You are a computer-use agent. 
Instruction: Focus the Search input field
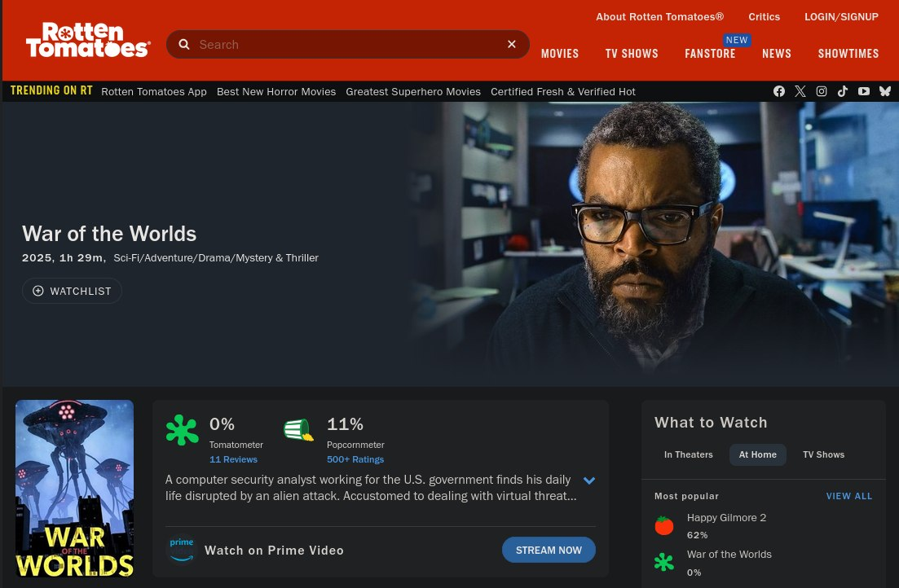pos(347,44)
